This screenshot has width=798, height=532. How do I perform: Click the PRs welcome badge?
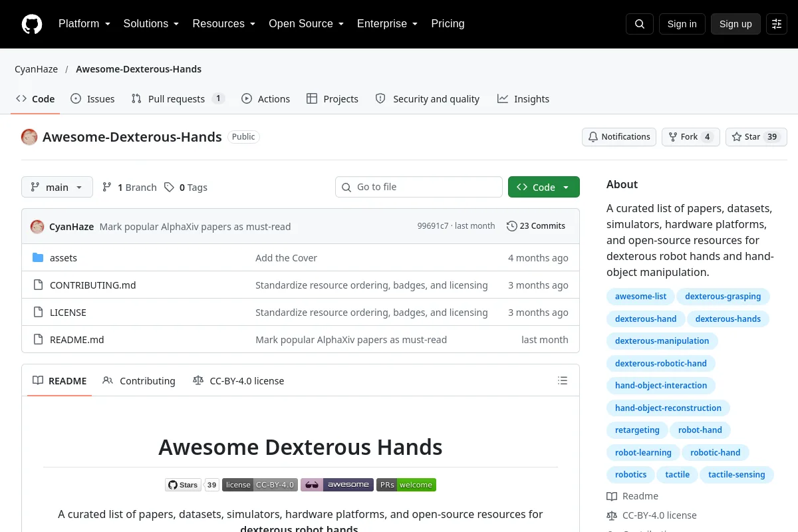pyautogui.click(x=406, y=485)
